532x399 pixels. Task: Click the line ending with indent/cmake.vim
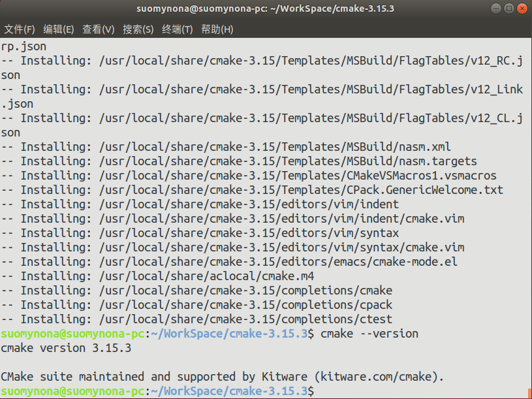(x=232, y=219)
